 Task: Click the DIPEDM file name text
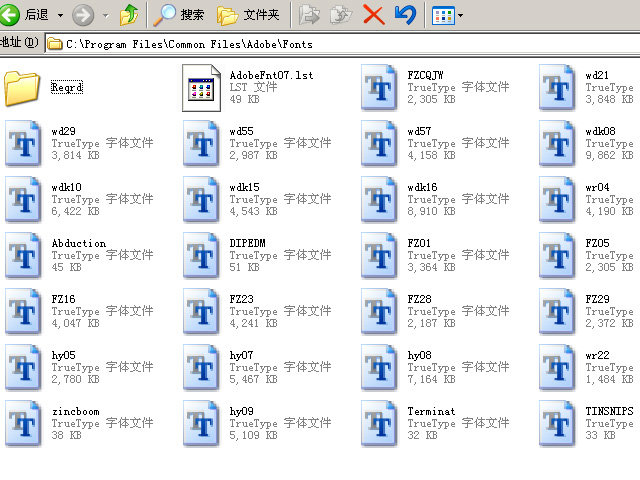click(x=247, y=243)
